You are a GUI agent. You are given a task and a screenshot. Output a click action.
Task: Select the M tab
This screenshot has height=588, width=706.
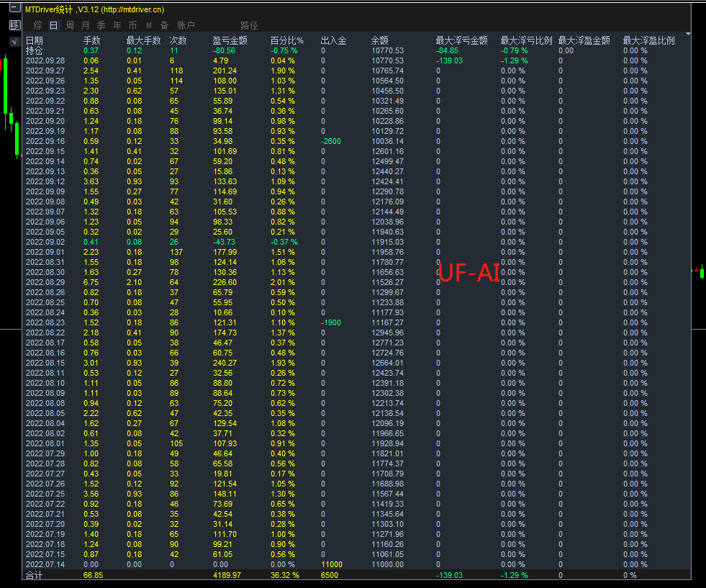(148, 25)
